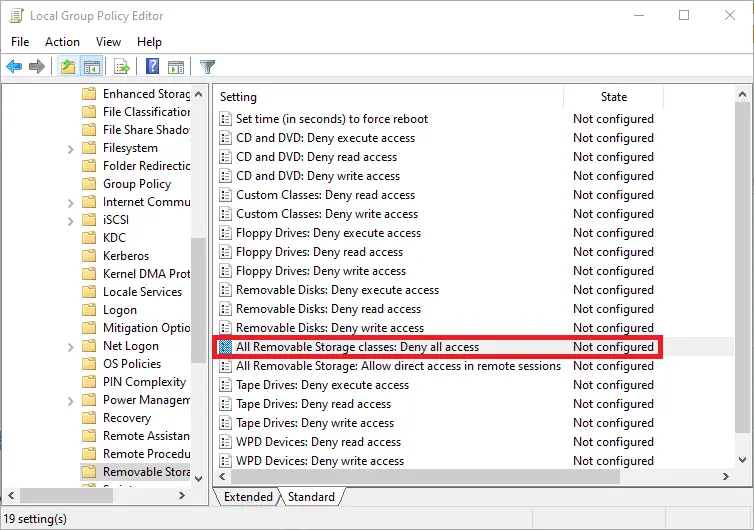Expand the Power Management tree node
Screen dimensions: 754x530
[x=71, y=401]
